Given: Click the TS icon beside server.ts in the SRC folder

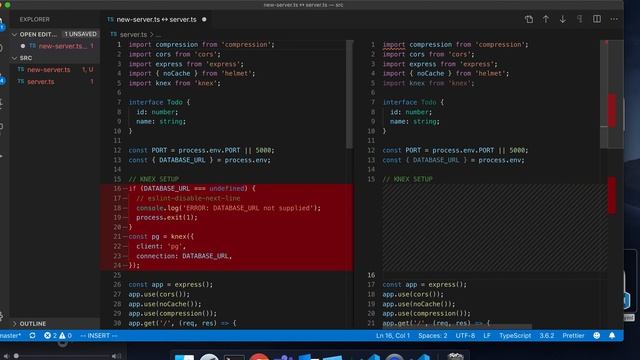Looking at the screenshot, I should (21, 81).
